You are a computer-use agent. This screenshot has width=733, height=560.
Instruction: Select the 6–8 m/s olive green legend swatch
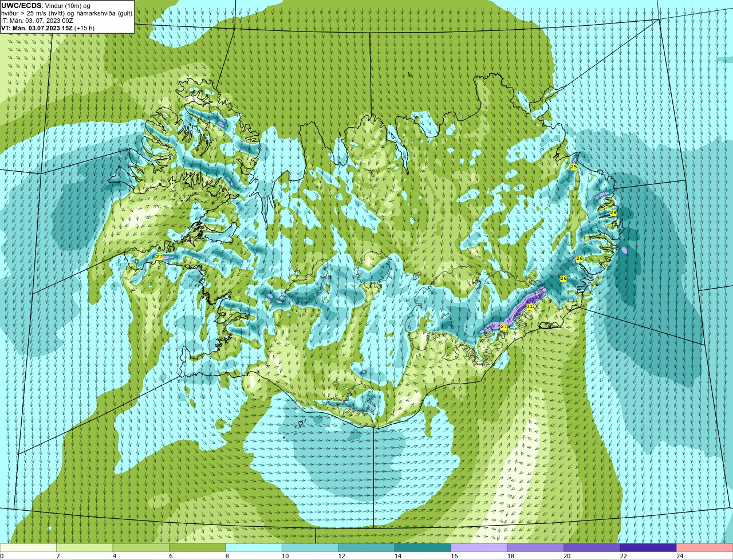point(198,547)
